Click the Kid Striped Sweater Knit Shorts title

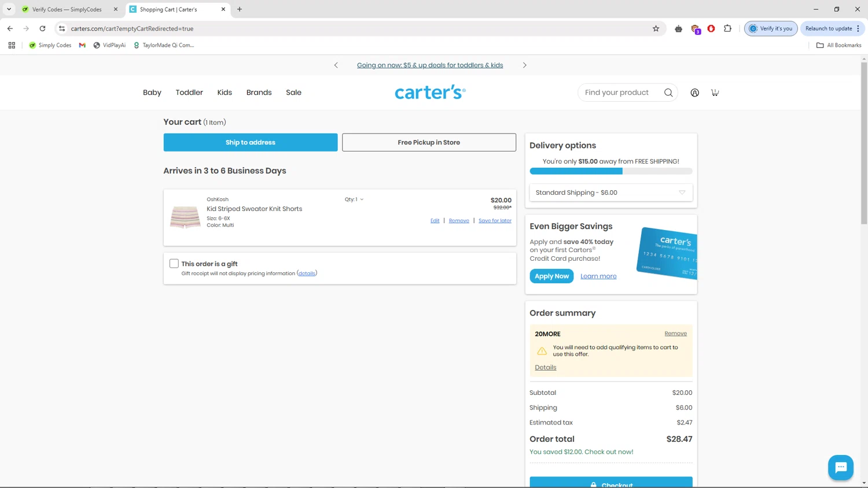tap(254, 209)
